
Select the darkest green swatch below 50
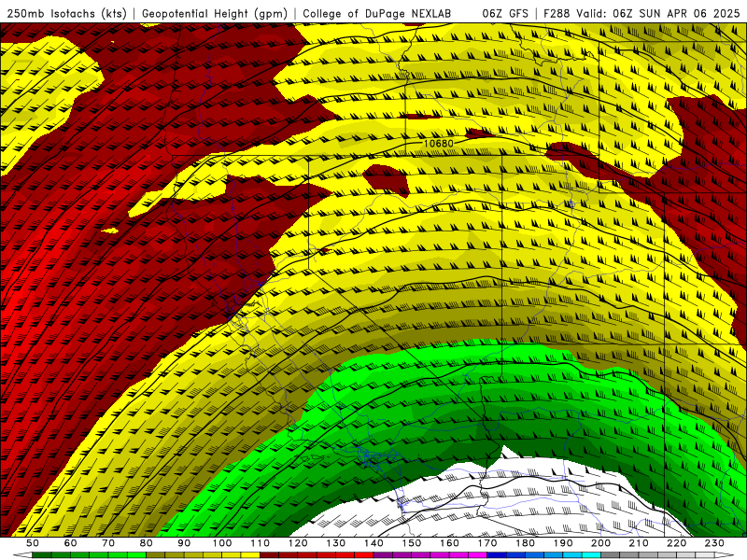(x=42, y=555)
